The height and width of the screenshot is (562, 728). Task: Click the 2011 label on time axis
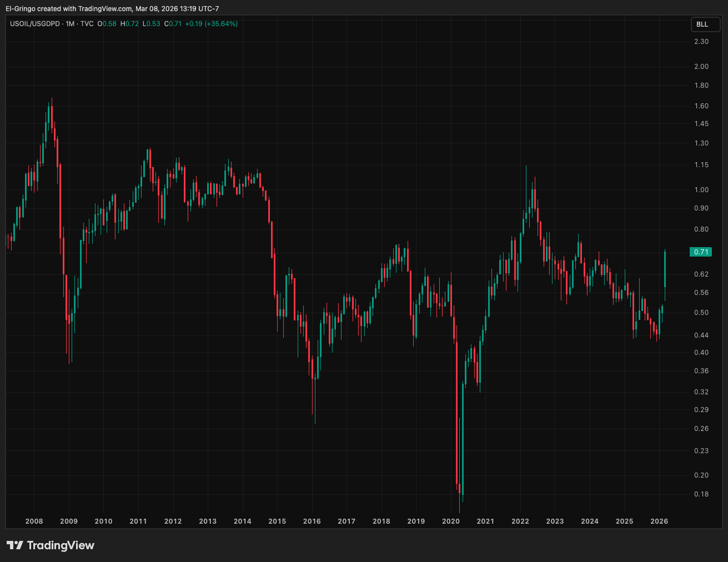pos(138,521)
